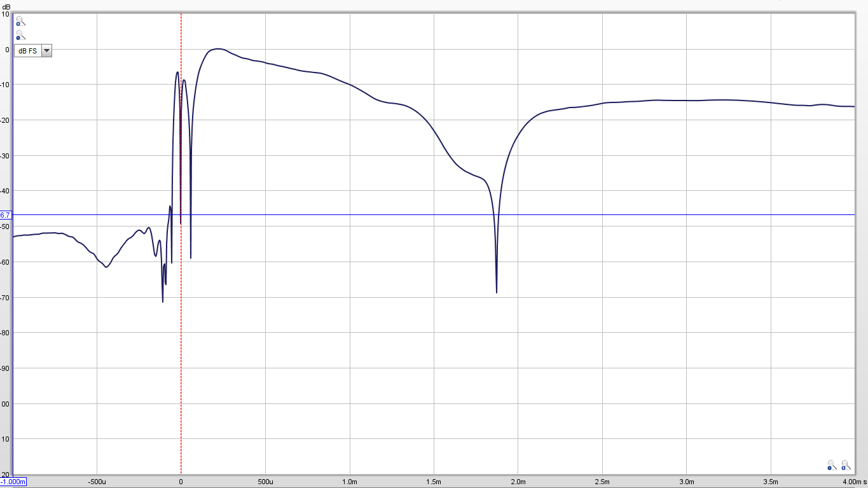
Task: Click the -30 dB axis label
Action: pyautogui.click(x=6, y=156)
